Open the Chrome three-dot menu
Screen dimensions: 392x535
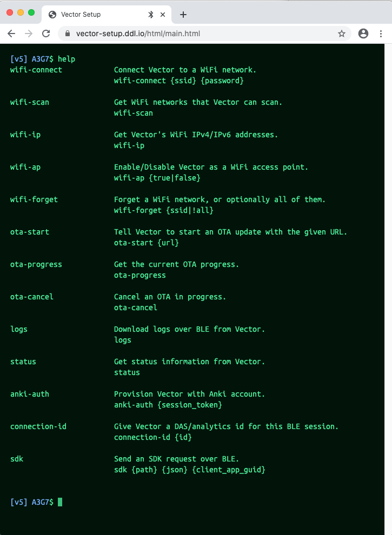pyautogui.click(x=380, y=33)
